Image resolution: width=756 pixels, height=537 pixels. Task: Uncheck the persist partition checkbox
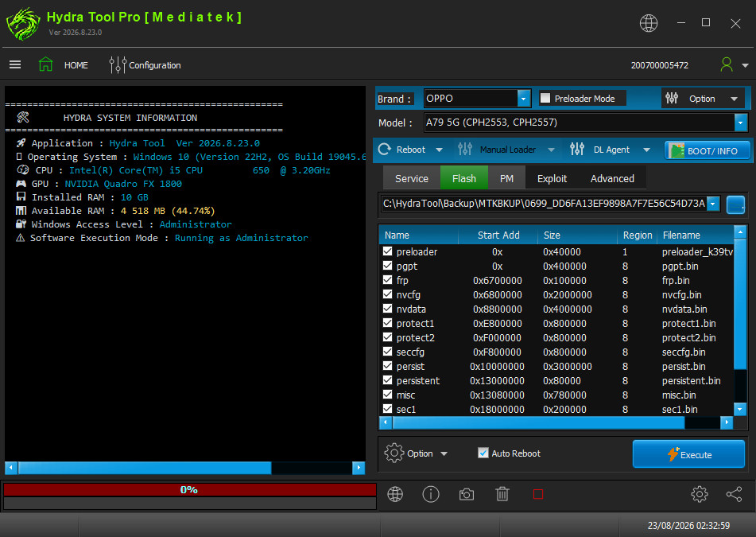tap(387, 366)
